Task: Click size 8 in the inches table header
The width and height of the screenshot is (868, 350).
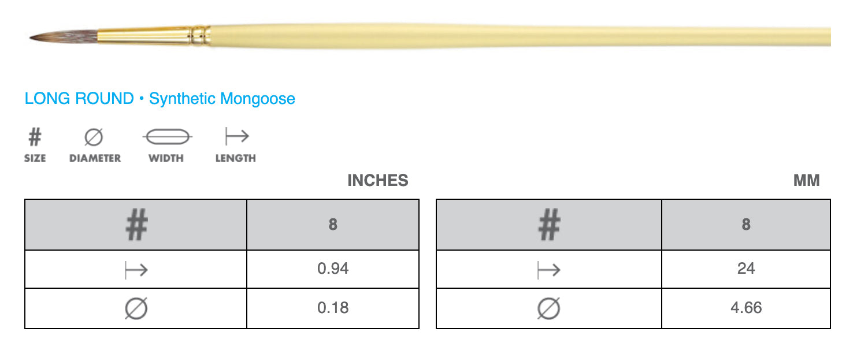Action: pyautogui.click(x=333, y=225)
